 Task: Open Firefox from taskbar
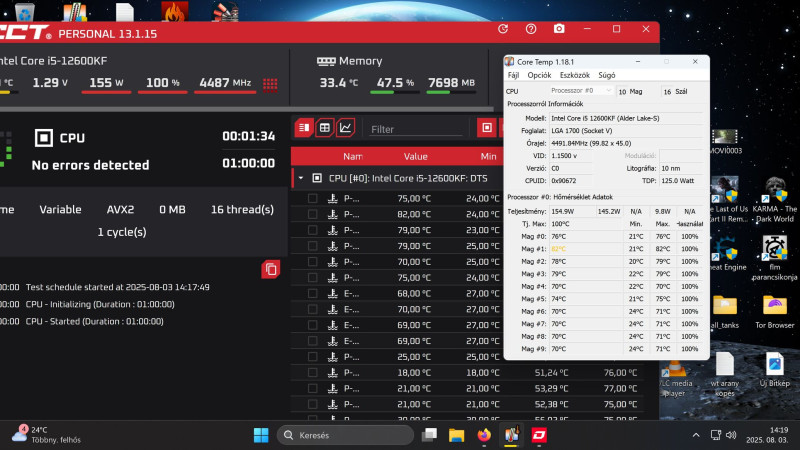[484, 435]
